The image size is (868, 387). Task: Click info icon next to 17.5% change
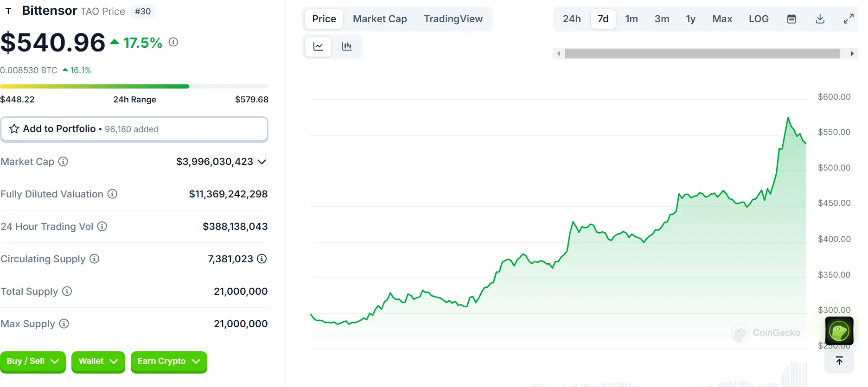click(x=173, y=42)
